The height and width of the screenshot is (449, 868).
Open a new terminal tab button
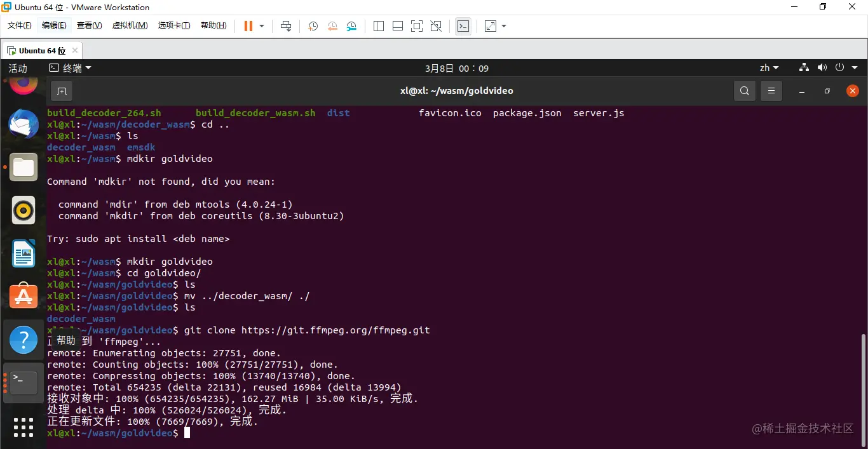point(62,91)
